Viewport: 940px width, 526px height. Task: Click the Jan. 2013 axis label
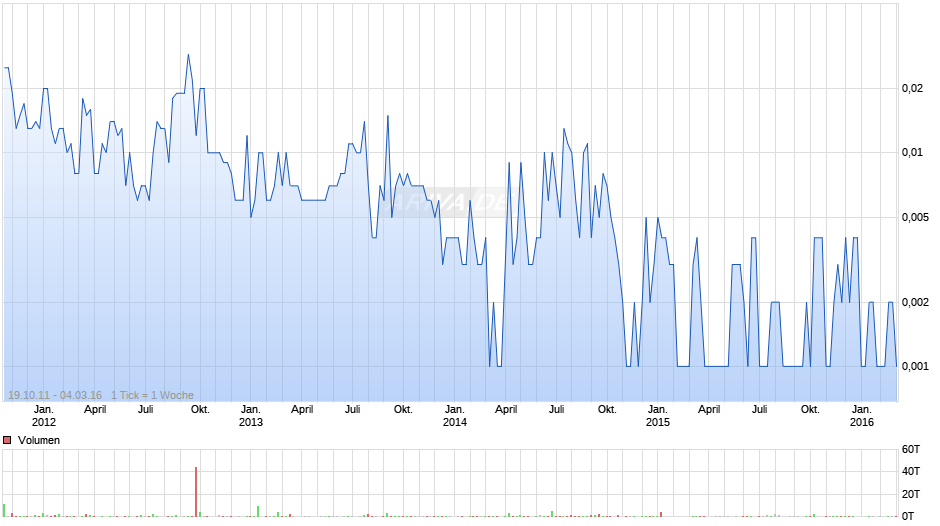251,416
